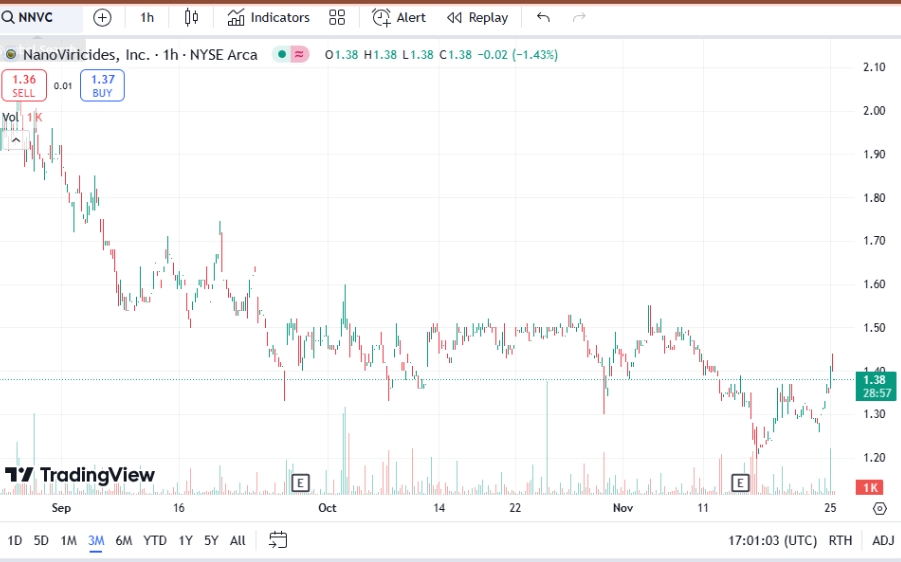The image size is (901, 562).
Task: Toggle ADJ dividend adjustment
Action: coord(883,541)
